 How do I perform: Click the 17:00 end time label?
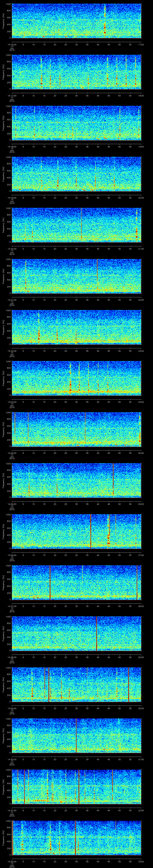[141, 44]
